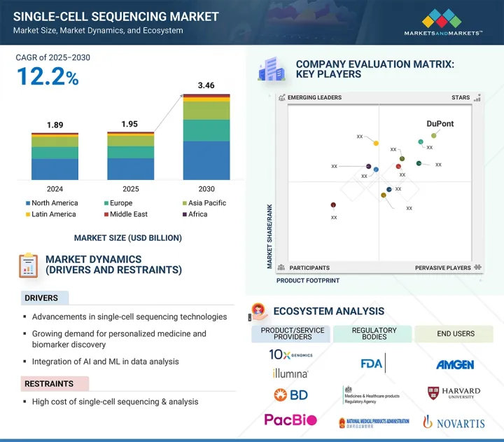Click the FDA logo

point(372,364)
